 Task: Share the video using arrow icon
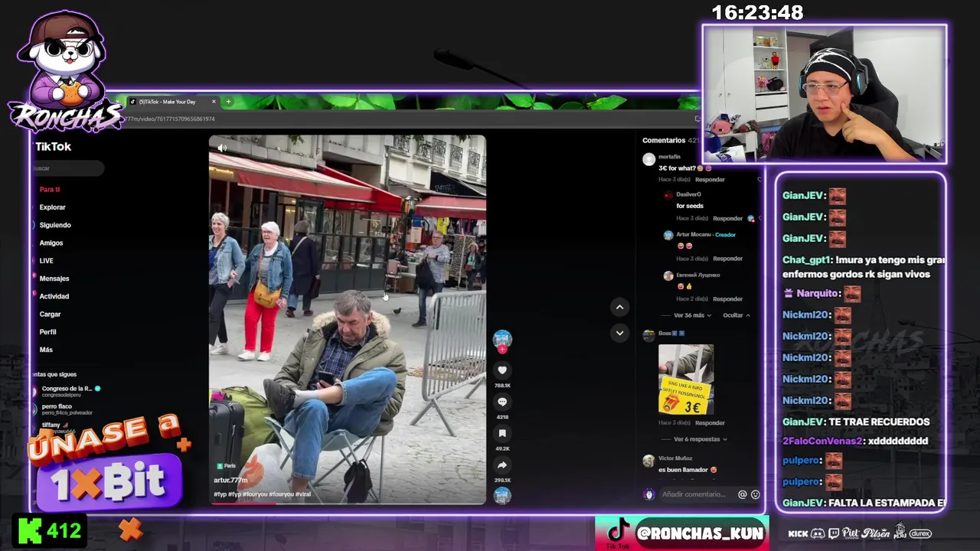[x=502, y=465]
